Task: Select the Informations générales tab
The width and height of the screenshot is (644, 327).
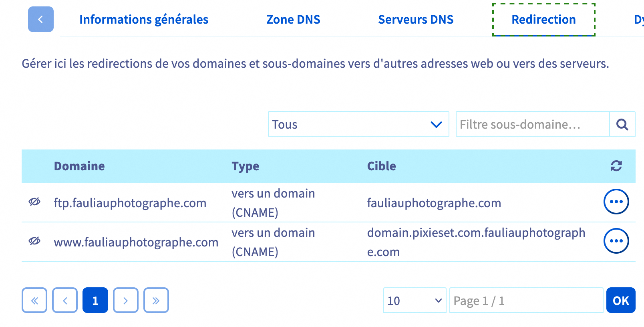Action: click(x=144, y=19)
